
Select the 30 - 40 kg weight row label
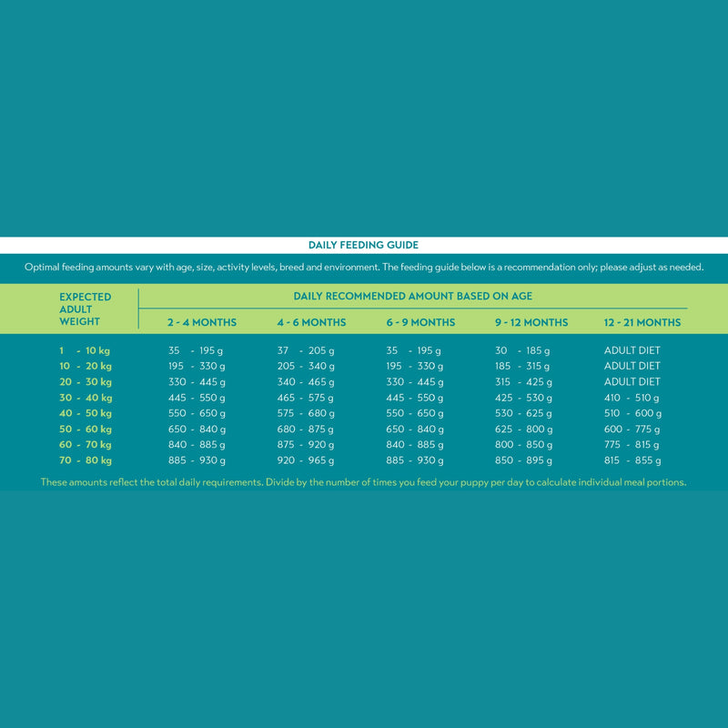[x=86, y=398]
